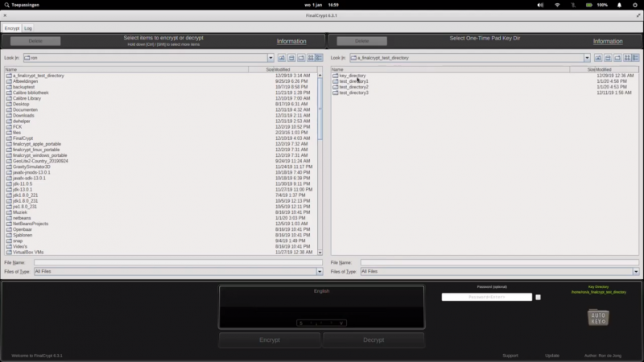Click folder icon next to FinalCrypt
644x362 pixels.
click(9, 138)
